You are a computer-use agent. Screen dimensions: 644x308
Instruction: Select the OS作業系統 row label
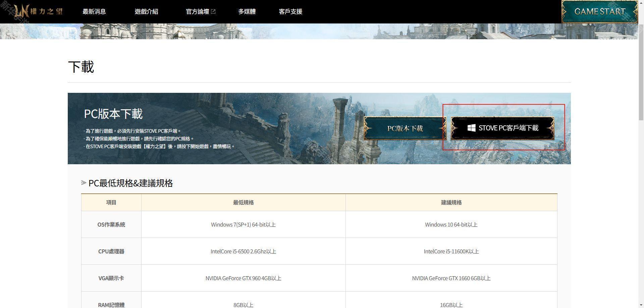(111, 225)
